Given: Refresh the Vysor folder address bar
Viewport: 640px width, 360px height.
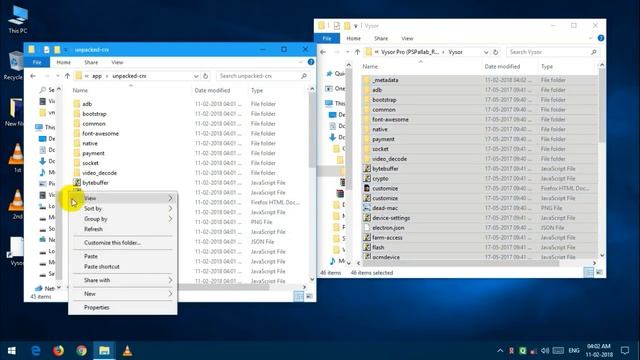Looking at the screenshot, I should tap(496, 52).
